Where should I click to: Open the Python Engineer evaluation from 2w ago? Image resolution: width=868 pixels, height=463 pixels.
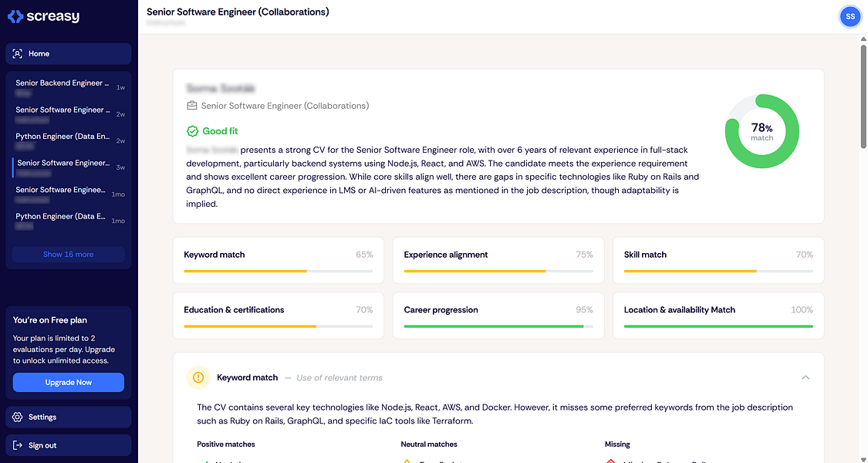pos(63,140)
